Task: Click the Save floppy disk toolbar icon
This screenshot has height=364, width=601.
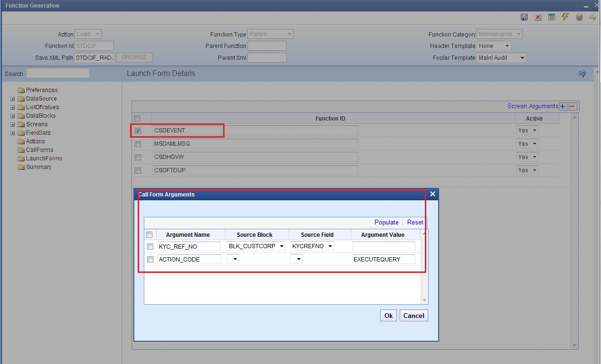Action: point(524,18)
